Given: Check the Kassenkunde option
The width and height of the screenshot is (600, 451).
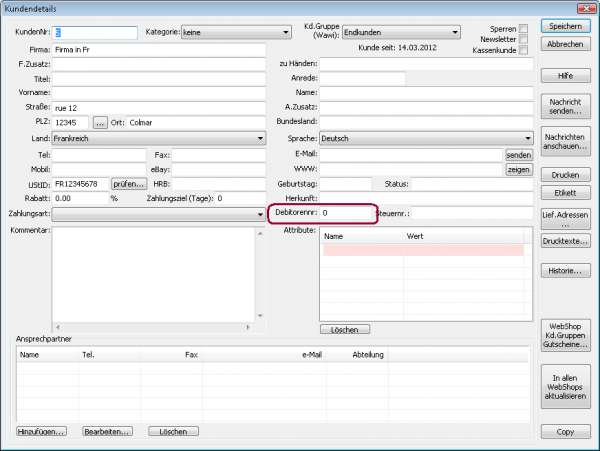Looking at the screenshot, I should [x=524, y=51].
